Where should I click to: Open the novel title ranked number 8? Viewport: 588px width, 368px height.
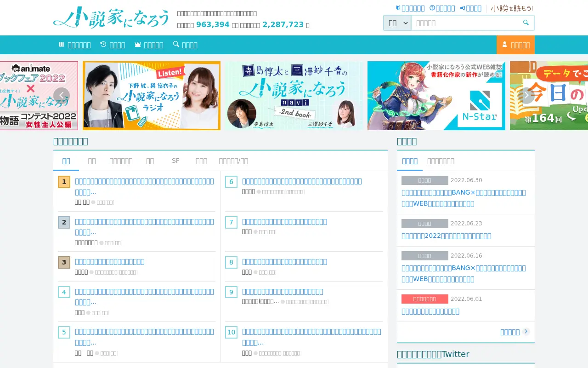coord(285,262)
